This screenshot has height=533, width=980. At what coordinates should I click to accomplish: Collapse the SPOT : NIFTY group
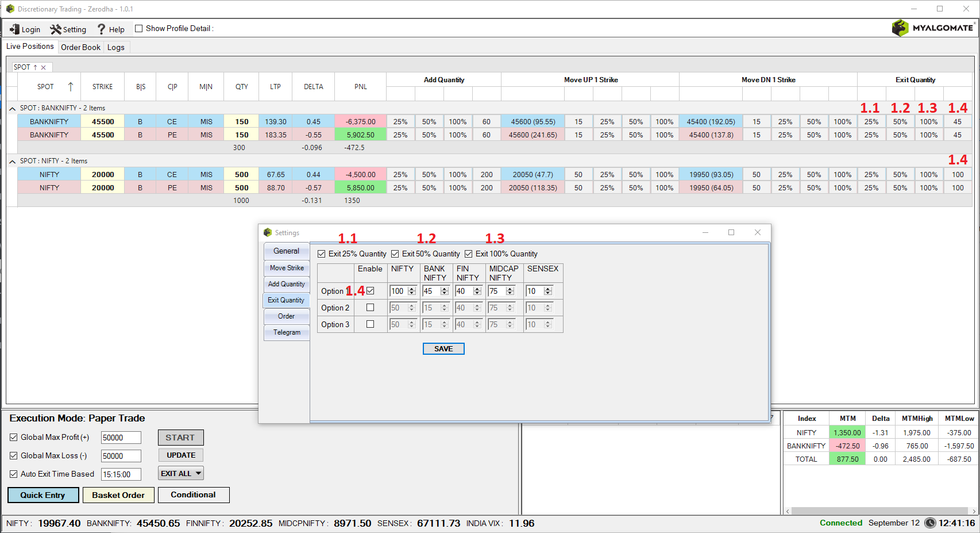(x=12, y=161)
